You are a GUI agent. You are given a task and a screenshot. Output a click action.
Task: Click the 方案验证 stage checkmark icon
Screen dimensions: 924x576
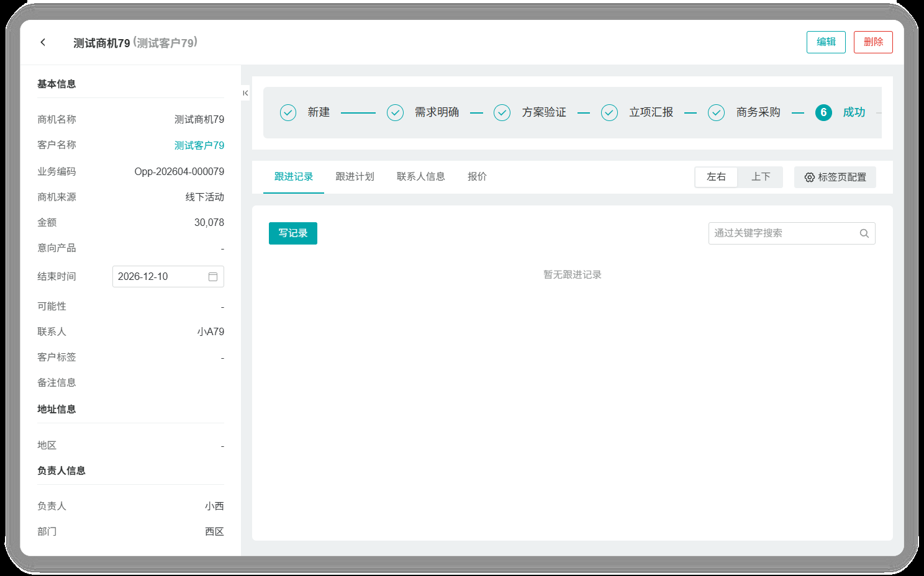pos(502,112)
